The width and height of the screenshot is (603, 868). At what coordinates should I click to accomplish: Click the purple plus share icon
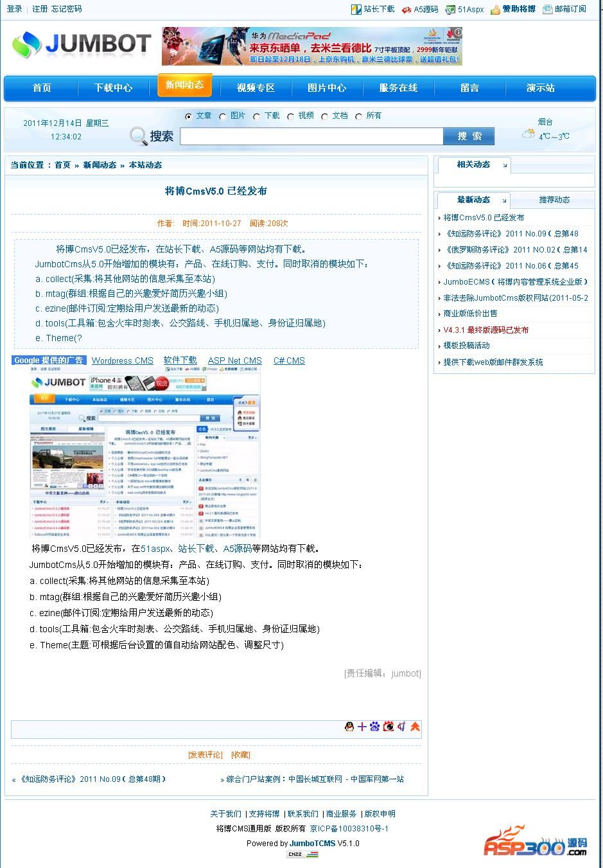coord(362,727)
